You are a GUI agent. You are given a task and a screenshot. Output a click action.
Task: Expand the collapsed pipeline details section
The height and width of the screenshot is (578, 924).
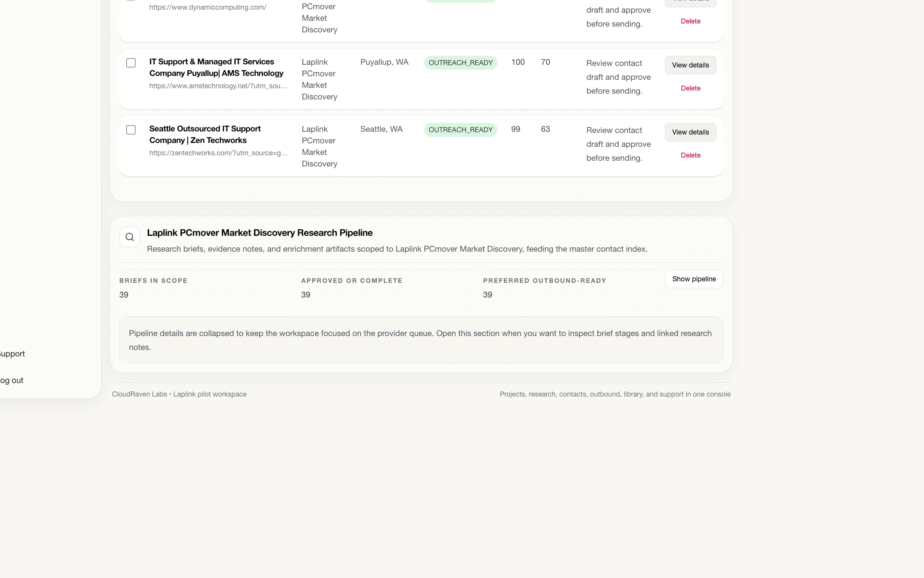point(421,339)
